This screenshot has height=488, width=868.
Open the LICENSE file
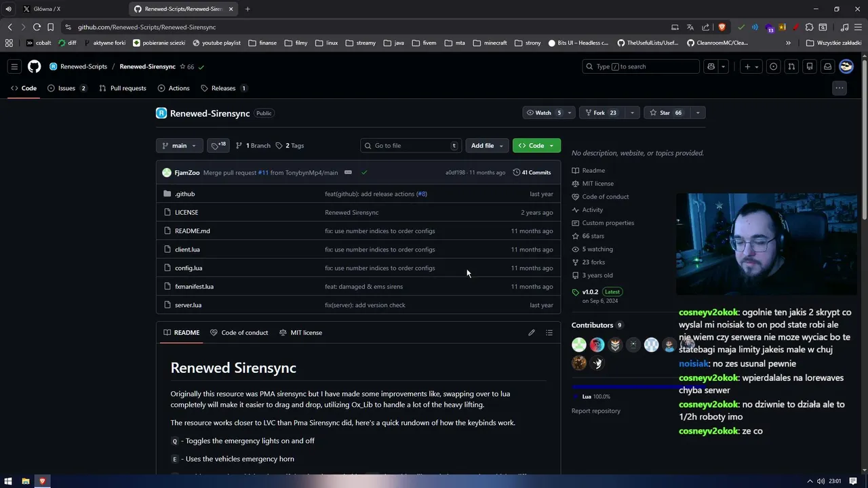[186, 212]
